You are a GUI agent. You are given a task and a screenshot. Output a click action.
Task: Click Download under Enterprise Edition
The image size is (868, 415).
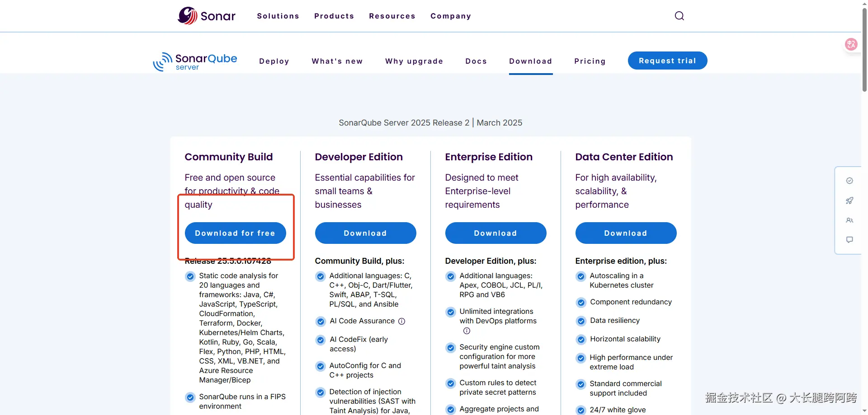pyautogui.click(x=495, y=233)
